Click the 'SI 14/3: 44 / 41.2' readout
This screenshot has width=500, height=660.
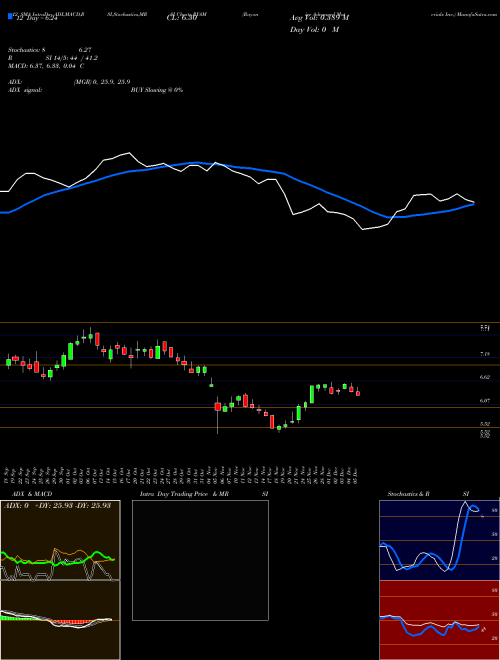point(72,58)
